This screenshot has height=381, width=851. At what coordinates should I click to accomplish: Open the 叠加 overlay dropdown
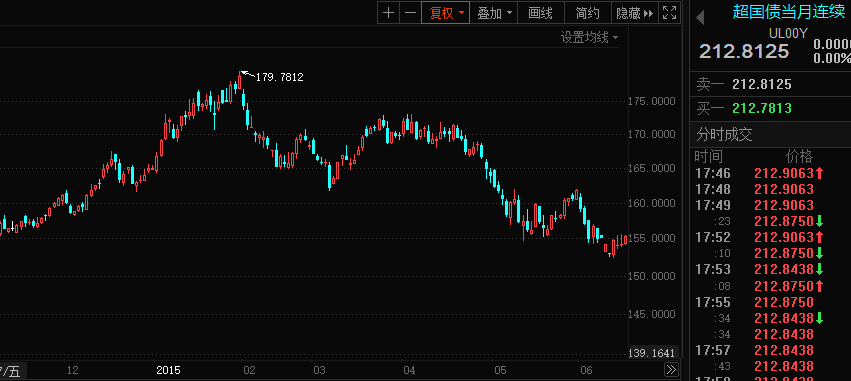coord(493,13)
